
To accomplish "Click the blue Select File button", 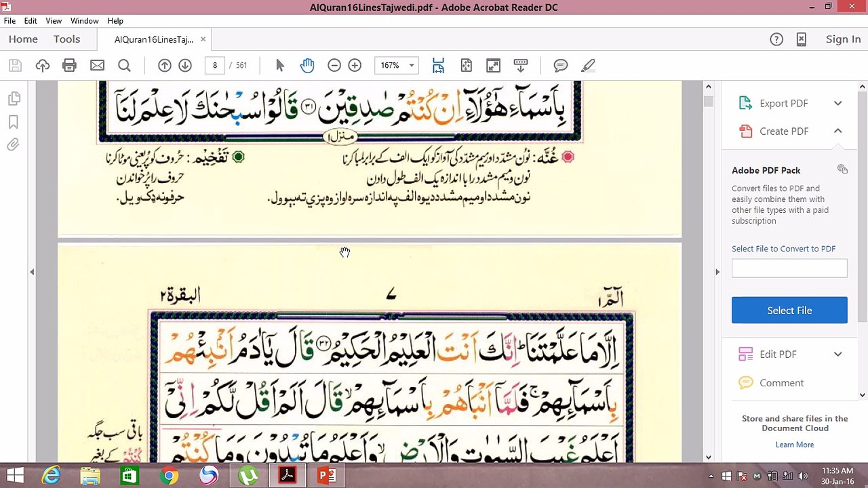I will click(789, 310).
